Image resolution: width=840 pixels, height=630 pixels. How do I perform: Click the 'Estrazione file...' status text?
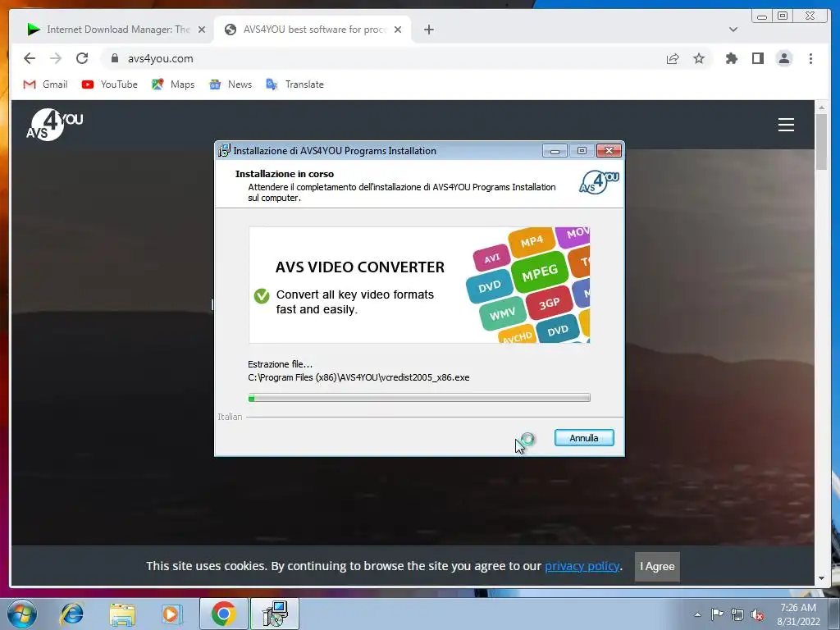[281, 364]
